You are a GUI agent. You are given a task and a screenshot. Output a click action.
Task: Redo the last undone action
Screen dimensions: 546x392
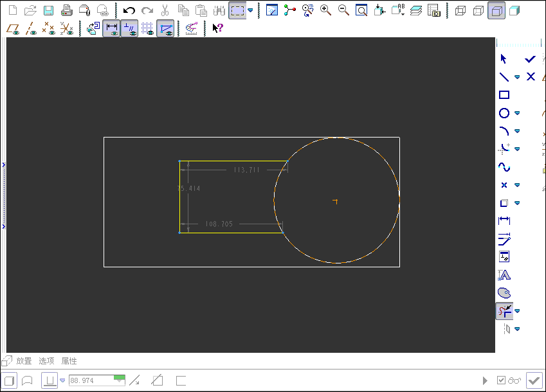click(147, 10)
